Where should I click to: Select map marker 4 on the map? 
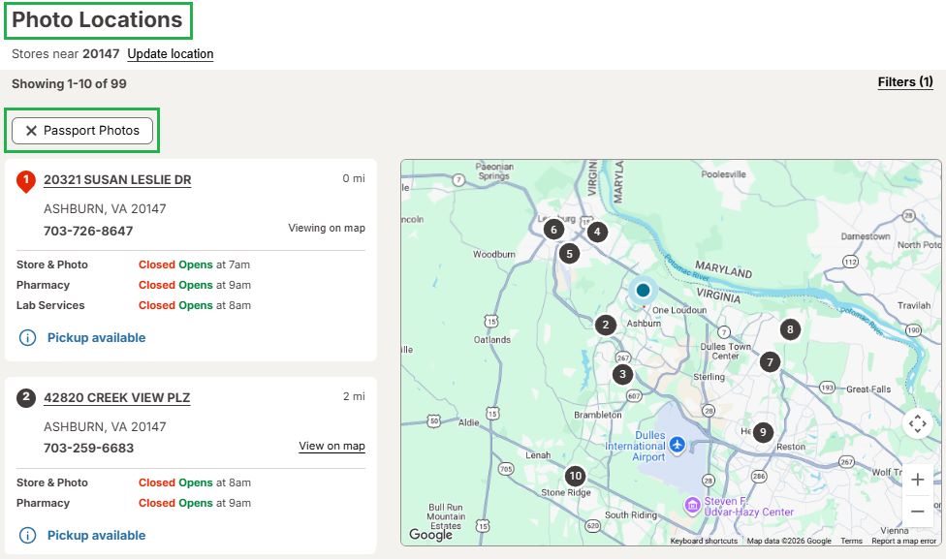click(x=597, y=232)
